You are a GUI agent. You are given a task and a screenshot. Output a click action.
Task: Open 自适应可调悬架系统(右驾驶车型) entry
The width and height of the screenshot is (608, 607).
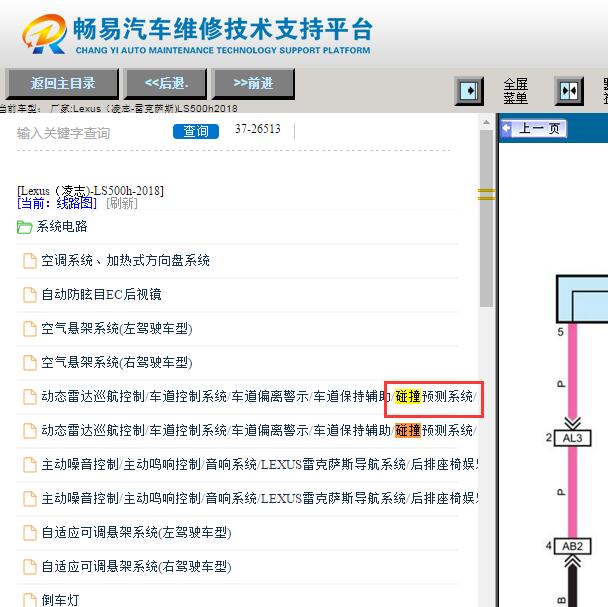click(x=136, y=567)
